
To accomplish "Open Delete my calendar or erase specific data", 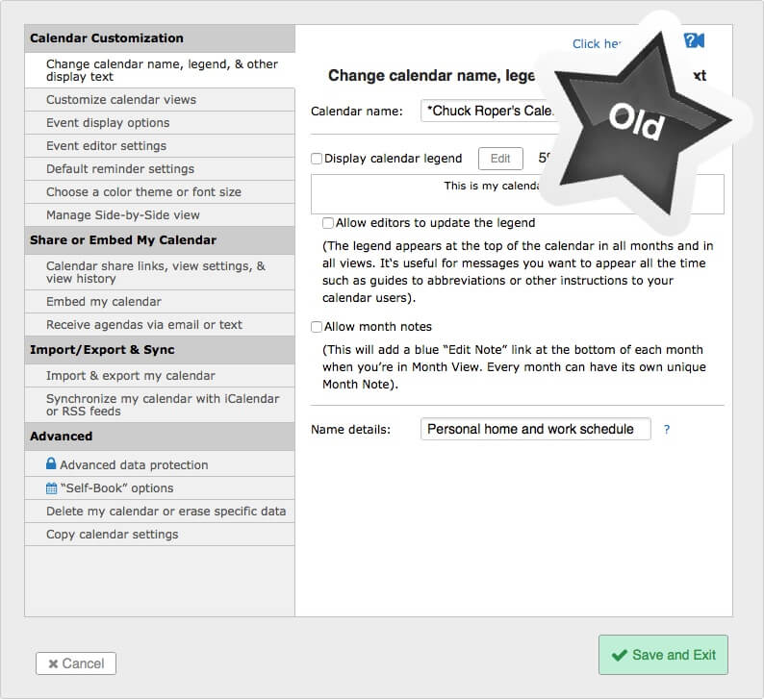I will (160, 512).
